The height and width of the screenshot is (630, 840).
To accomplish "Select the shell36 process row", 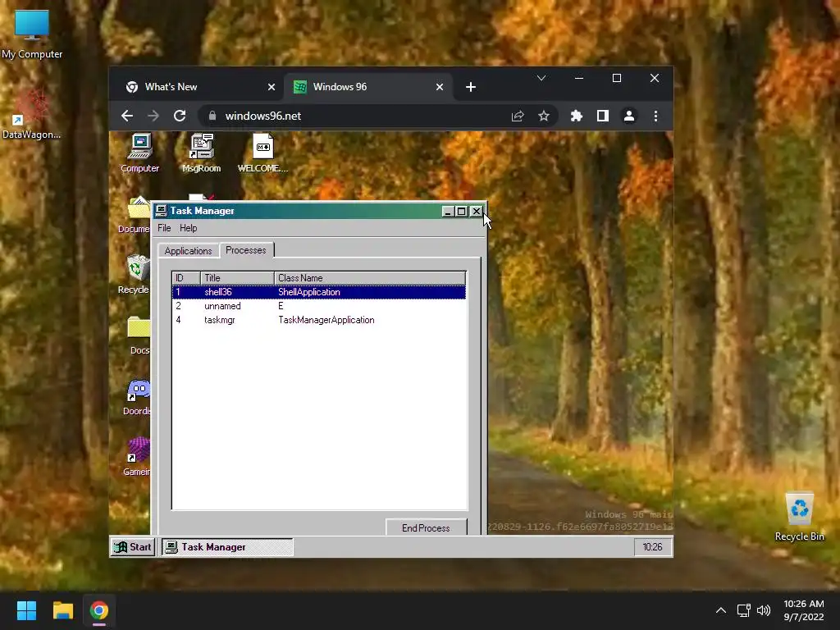I will (x=319, y=292).
